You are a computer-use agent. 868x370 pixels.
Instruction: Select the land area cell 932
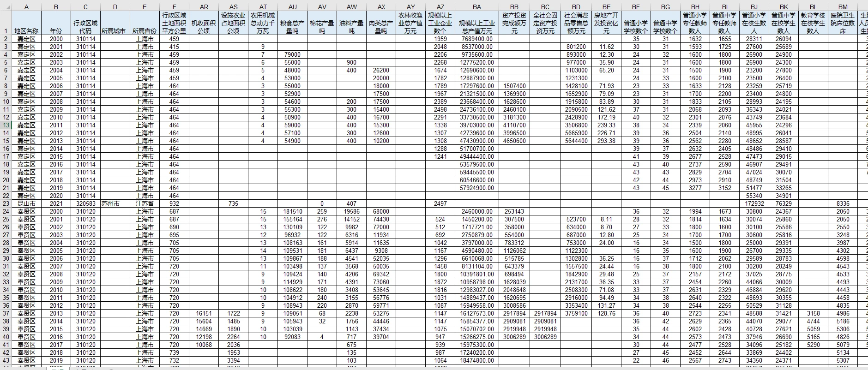click(x=174, y=203)
